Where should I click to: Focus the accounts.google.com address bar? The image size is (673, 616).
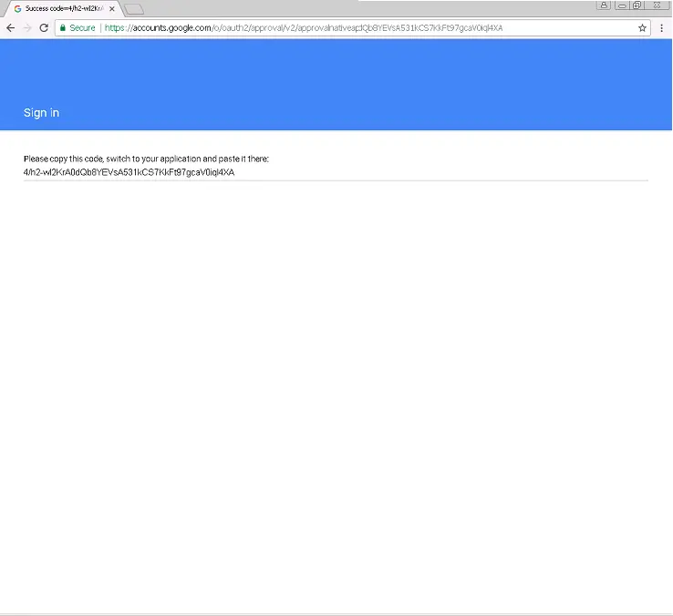(365, 28)
